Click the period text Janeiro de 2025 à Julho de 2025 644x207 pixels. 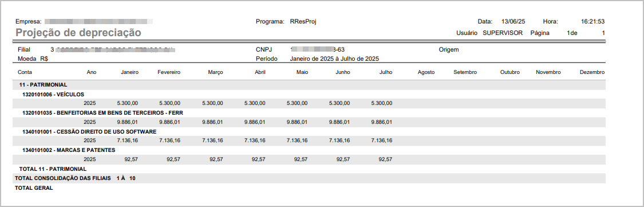[334, 59]
